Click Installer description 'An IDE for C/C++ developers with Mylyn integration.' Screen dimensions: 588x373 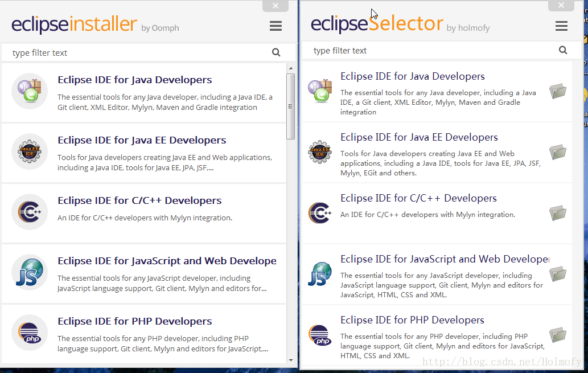pyautogui.click(x=145, y=218)
